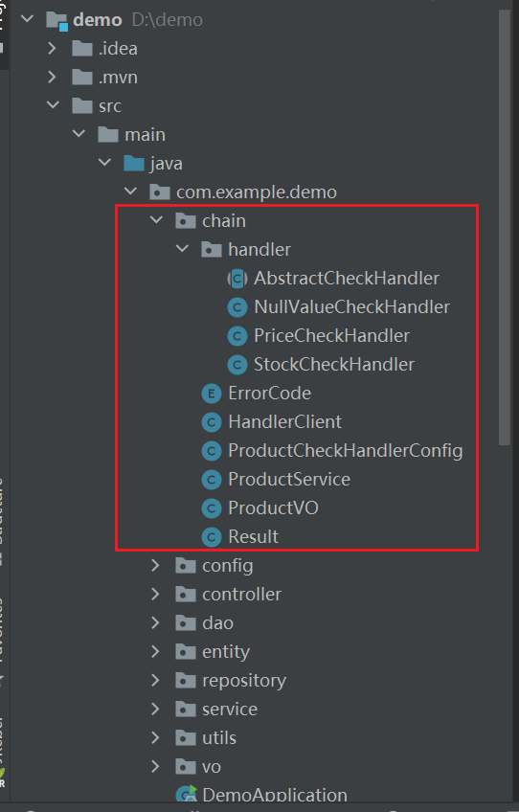
Task: Click NullValueCheckHandler class icon
Action: tap(237, 307)
